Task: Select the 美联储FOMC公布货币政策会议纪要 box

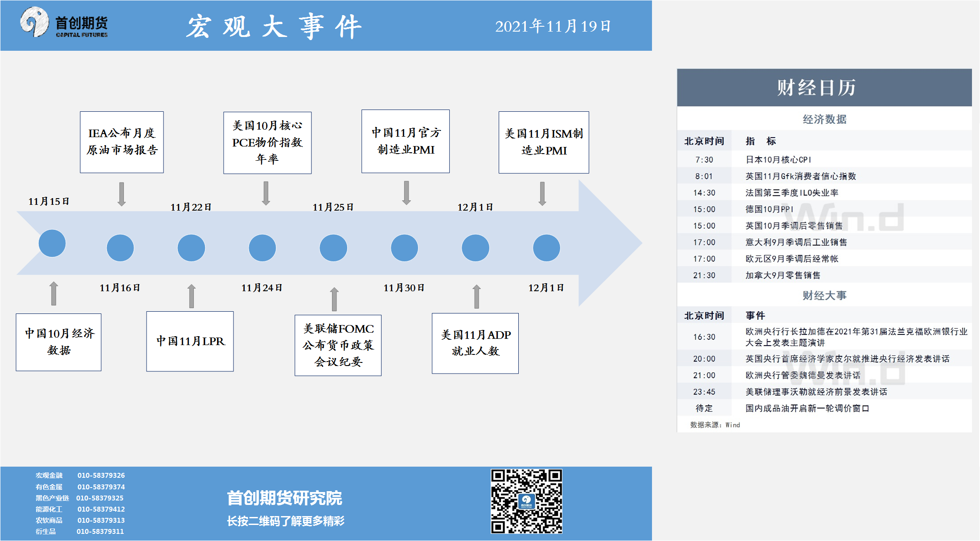Action: (x=338, y=345)
